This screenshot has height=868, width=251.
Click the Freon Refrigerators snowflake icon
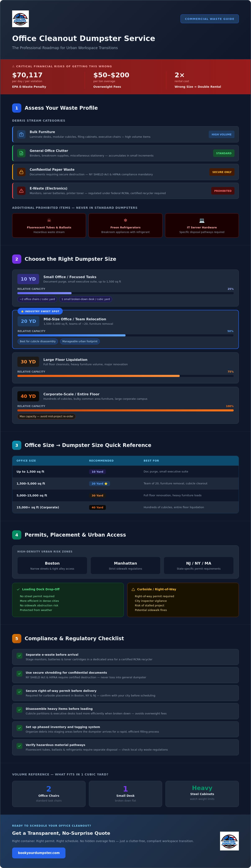125,220
